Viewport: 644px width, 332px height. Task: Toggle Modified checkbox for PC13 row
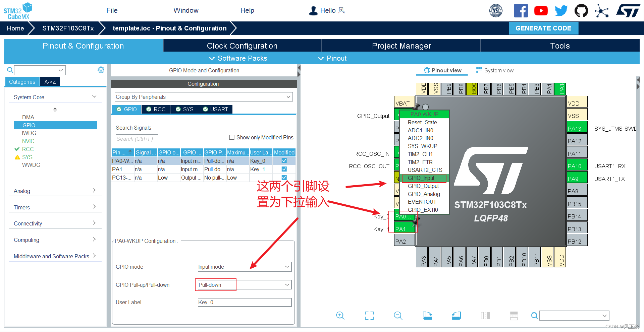pyautogui.click(x=284, y=178)
